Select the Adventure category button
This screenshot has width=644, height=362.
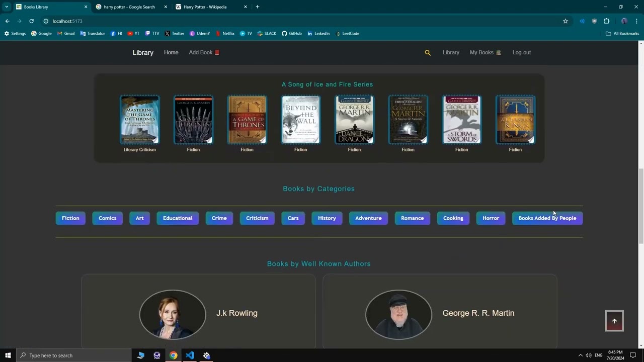368,218
